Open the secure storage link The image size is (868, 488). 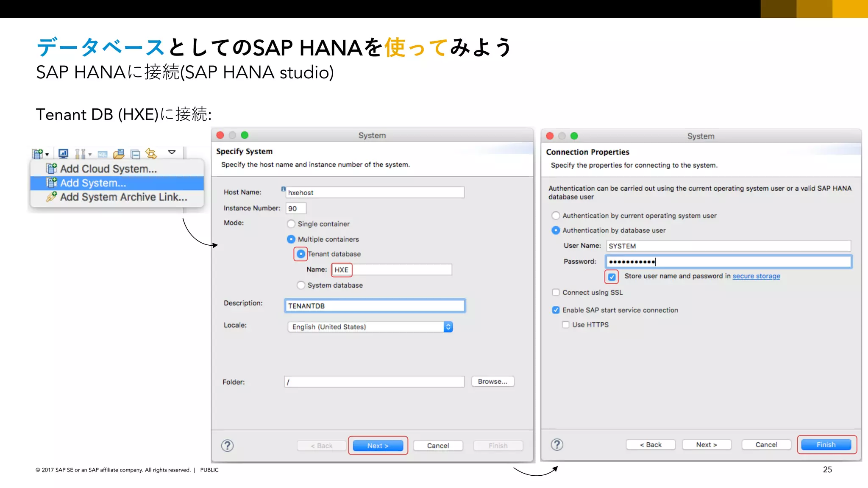click(756, 276)
